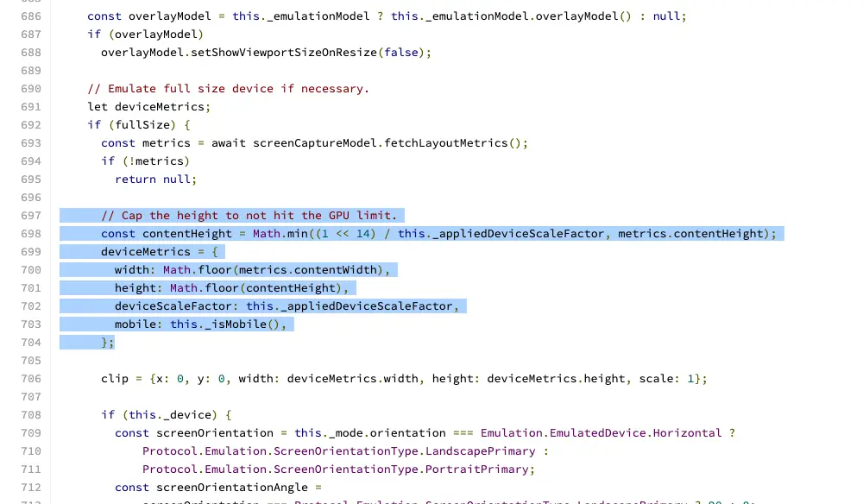Click 'this._device' condition on line 708
The width and height of the screenshot is (863, 504).
coord(169,415)
